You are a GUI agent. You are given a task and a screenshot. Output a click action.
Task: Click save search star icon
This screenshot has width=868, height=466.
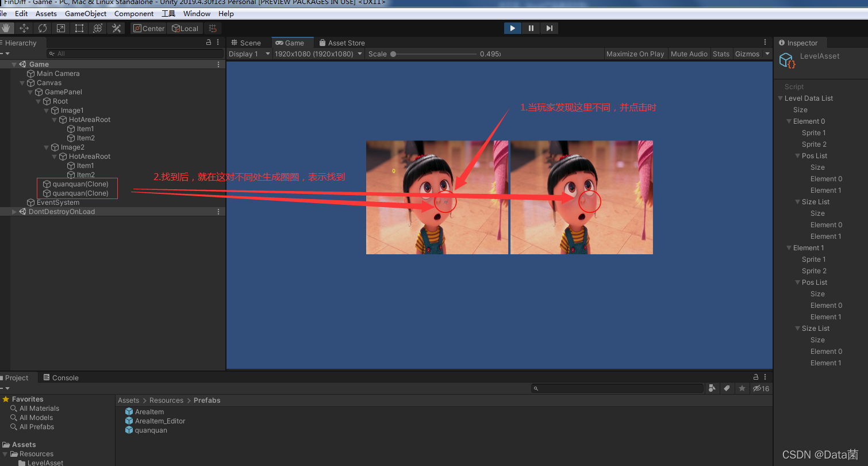(x=742, y=388)
